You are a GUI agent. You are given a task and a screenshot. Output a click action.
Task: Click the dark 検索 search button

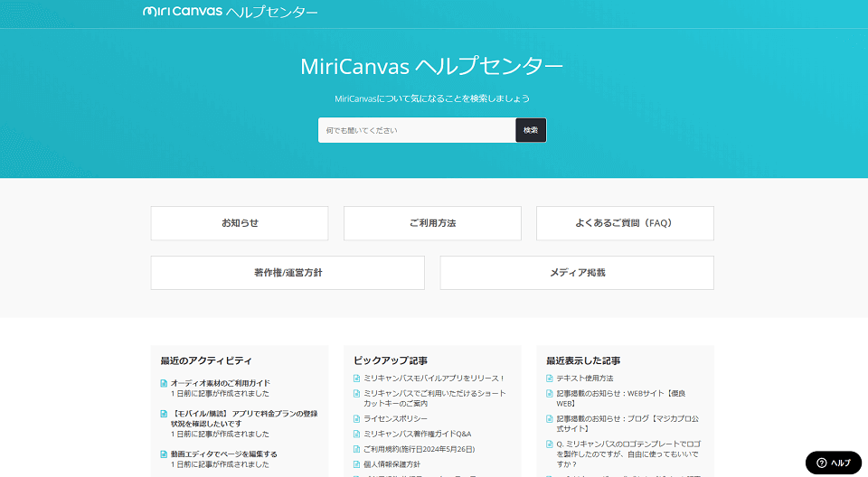[x=531, y=130]
